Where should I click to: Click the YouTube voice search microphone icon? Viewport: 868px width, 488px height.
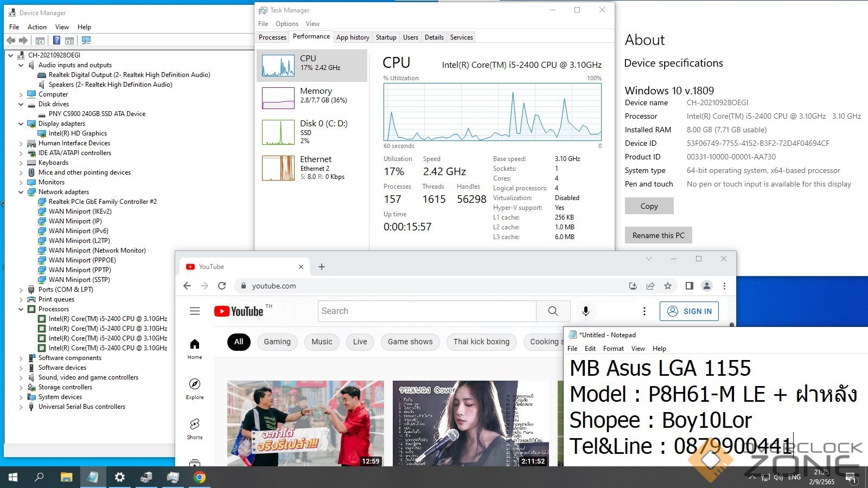[x=585, y=311]
